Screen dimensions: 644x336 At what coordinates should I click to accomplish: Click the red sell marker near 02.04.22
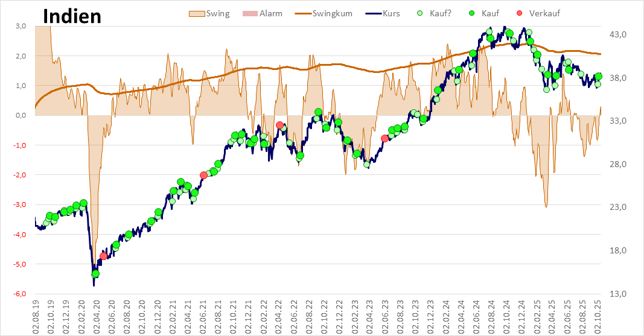pyautogui.click(x=279, y=125)
